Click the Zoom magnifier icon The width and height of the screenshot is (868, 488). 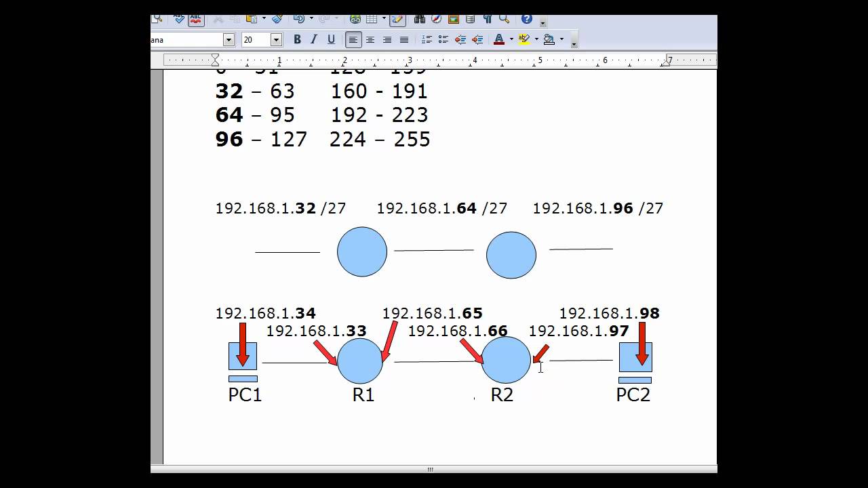tap(504, 19)
